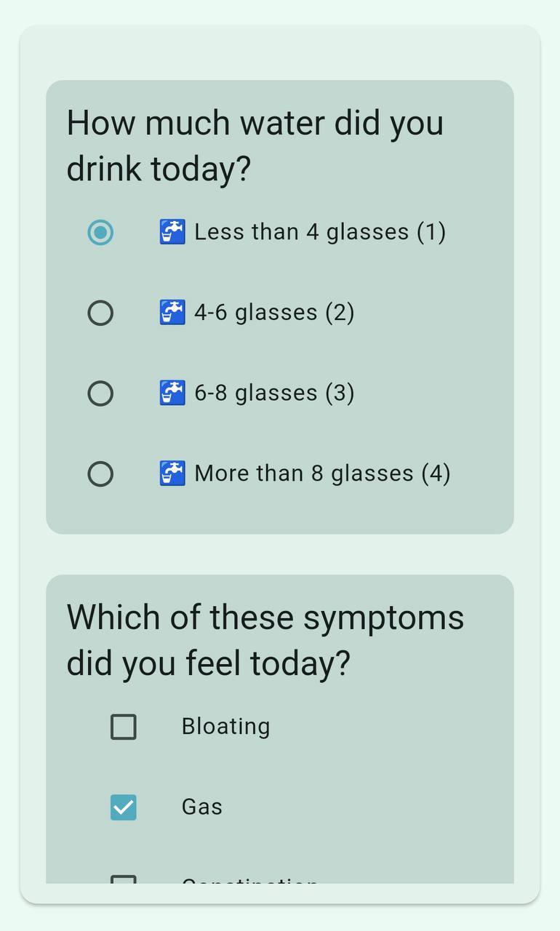Pick the '6-8 glasses' radio button

(100, 393)
